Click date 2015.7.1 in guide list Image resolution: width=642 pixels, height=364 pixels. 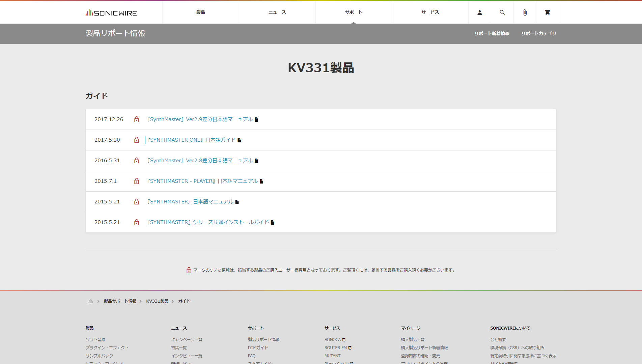click(x=106, y=181)
